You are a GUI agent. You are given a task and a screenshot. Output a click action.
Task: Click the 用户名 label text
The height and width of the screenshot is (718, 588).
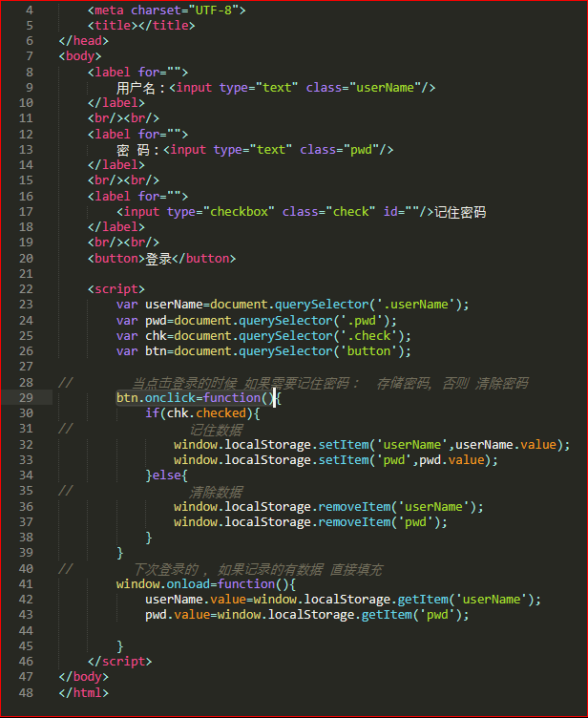point(136,88)
